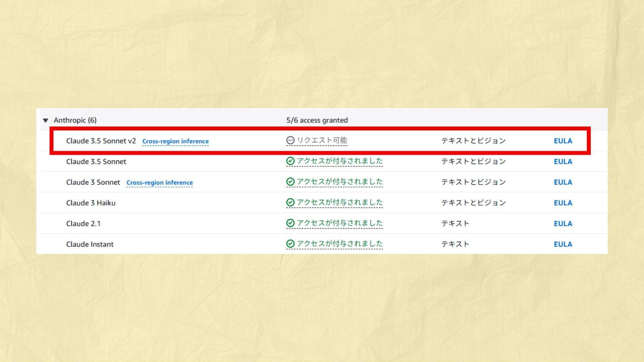Open the EULA for Claude Instant
Viewport: 644px width, 362px height.
(x=563, y=244)
